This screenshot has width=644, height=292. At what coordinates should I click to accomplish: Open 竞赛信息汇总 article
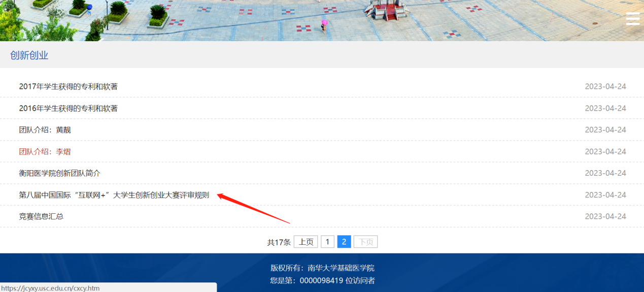[42, 216]
